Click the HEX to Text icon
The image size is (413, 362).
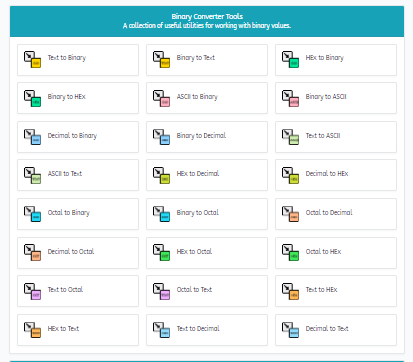click(x=32, y=330)
